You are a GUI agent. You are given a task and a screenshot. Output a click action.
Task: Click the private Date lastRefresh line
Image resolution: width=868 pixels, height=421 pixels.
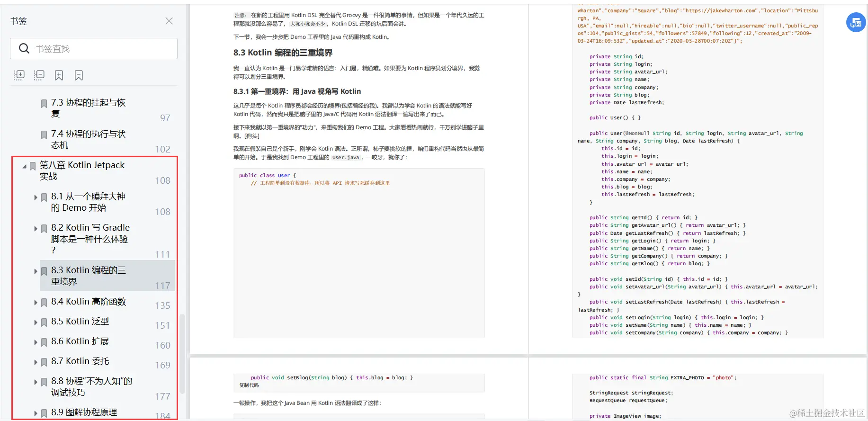point(626,103)
